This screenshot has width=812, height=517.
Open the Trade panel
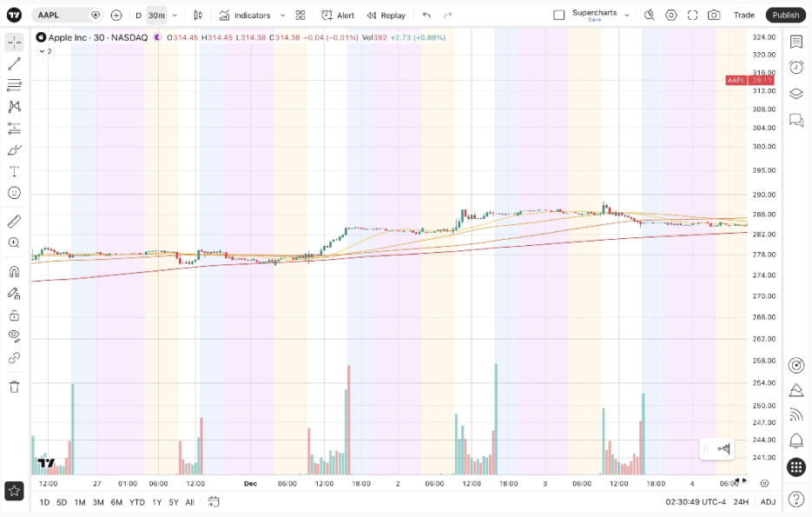(743, 15)
